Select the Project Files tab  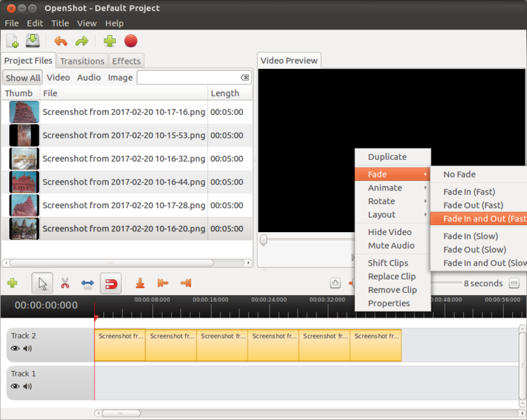[28, 60]
